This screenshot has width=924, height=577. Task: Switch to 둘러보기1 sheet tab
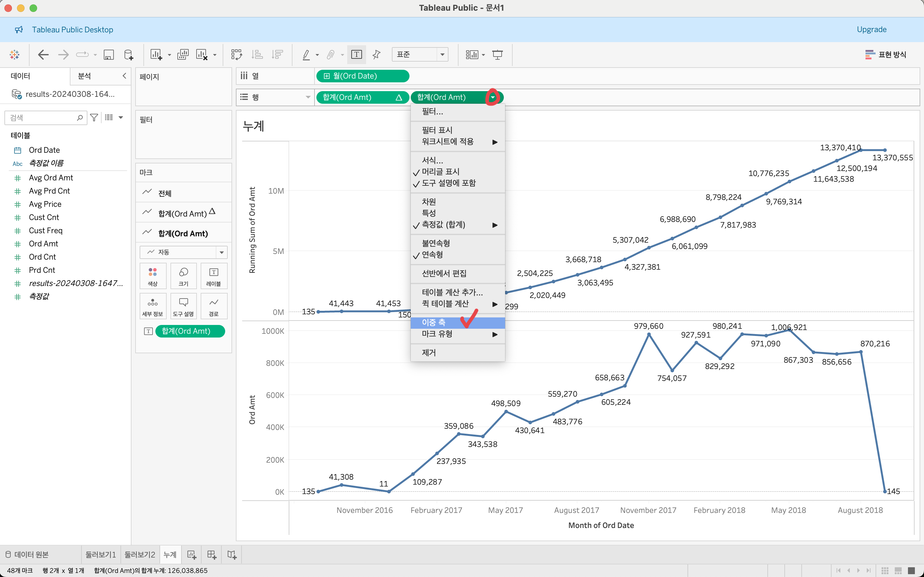click(100, 554)
